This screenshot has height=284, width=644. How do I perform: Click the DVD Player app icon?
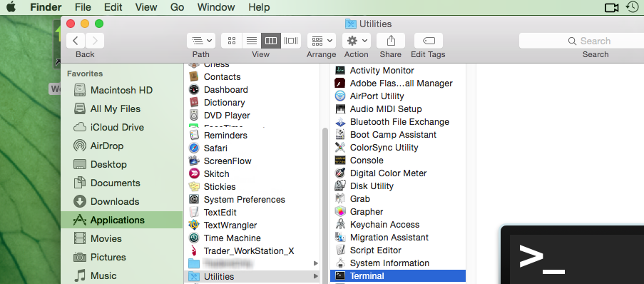[x=194, y=115]
